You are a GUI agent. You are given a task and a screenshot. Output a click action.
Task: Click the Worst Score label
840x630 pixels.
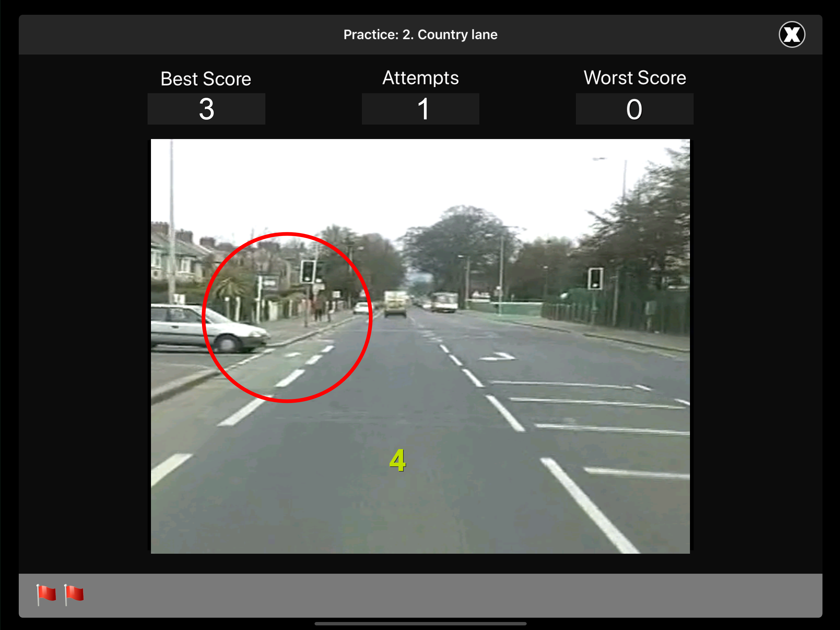(x=635, y=78)
